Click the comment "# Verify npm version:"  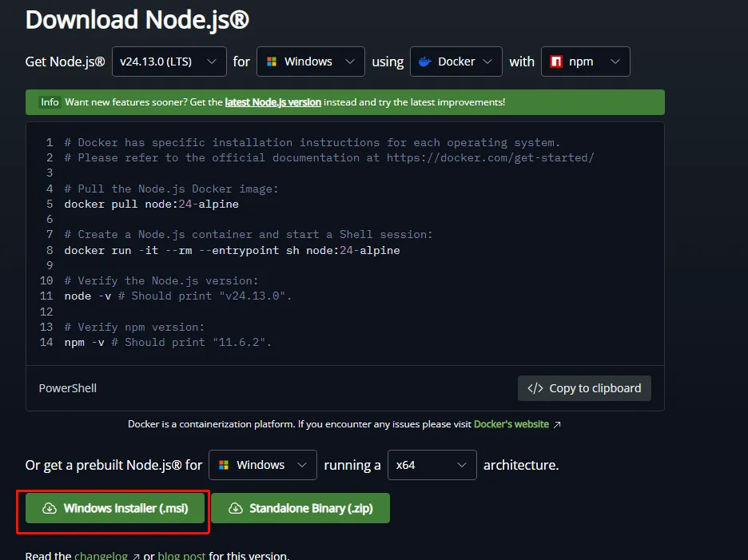[x=134, y=328]
